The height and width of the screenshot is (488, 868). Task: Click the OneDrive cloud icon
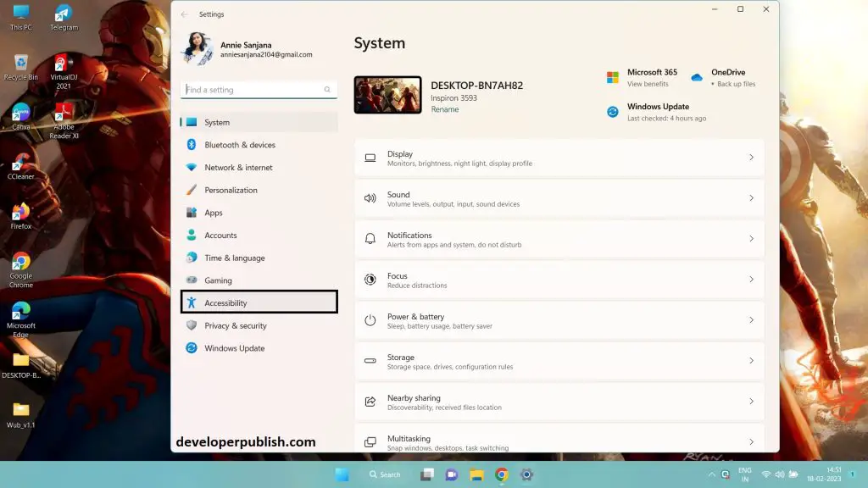[697, 77]
